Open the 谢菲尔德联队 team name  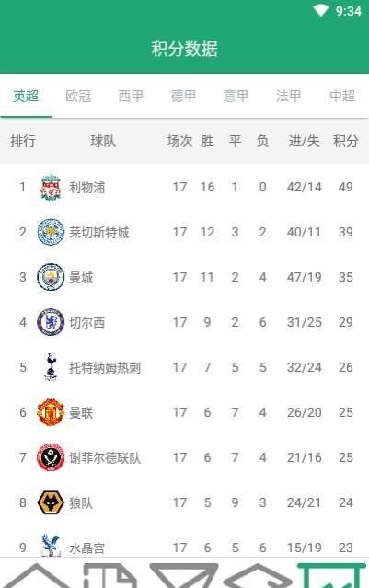[105, 458]
